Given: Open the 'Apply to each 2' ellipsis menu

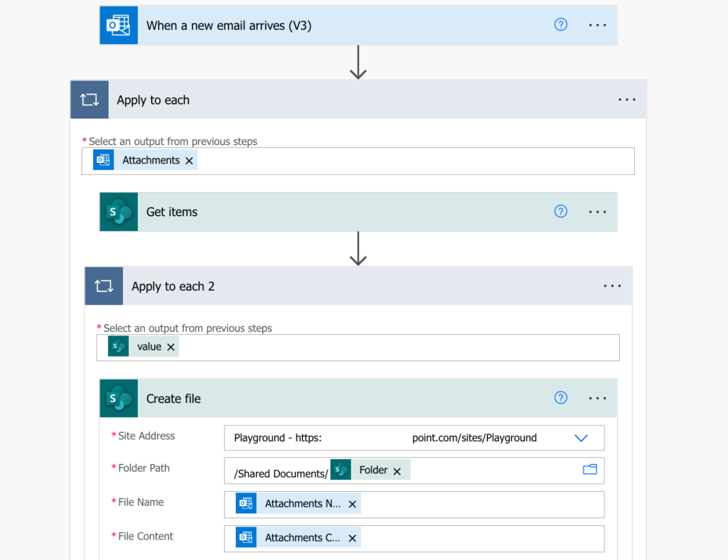Looking at the screenshot, I should (612, 286).
